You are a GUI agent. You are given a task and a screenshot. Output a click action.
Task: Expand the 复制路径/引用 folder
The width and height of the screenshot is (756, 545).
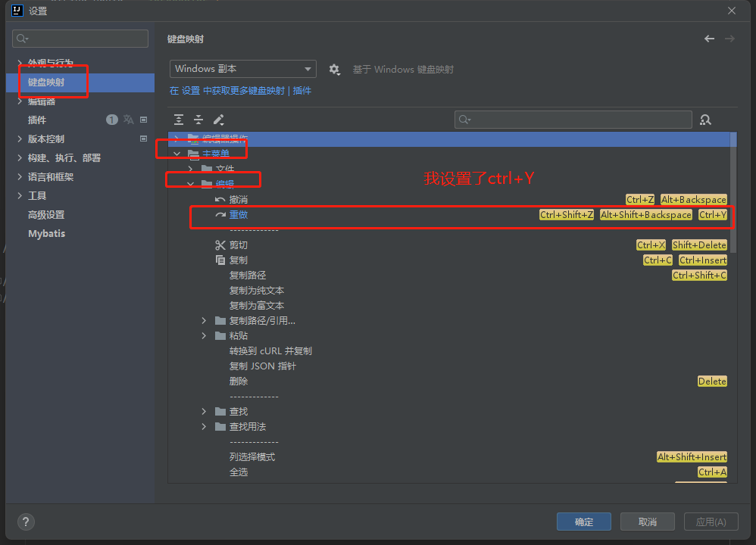click(x=204, y=321)
